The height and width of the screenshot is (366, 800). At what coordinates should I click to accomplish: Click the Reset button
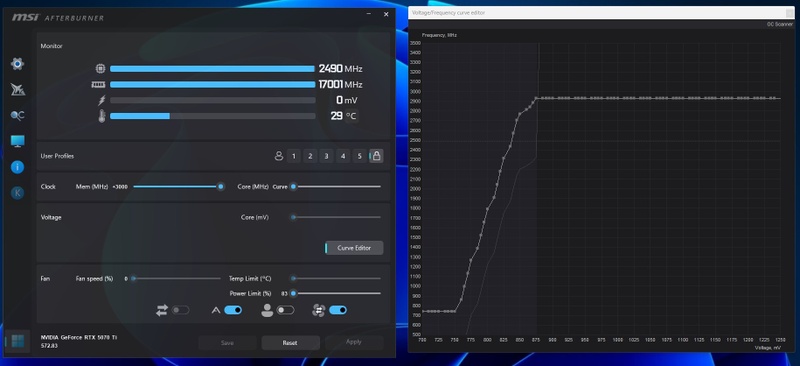[x=290, y=343]
